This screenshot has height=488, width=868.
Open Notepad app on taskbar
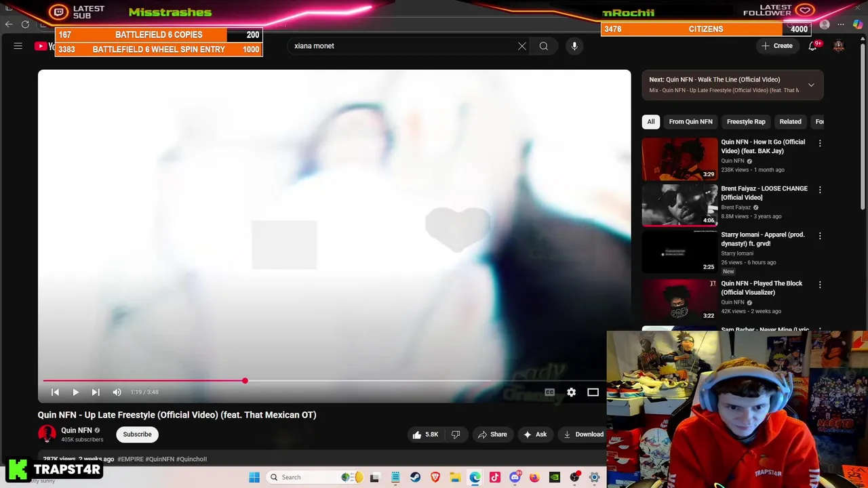(395, 478)
